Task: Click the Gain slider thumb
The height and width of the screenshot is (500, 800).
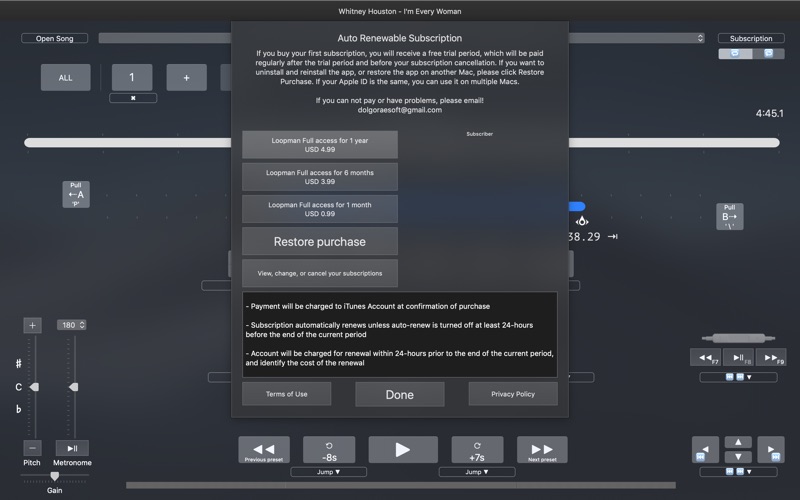Action: pyautogui.click(x=55, y=476)
